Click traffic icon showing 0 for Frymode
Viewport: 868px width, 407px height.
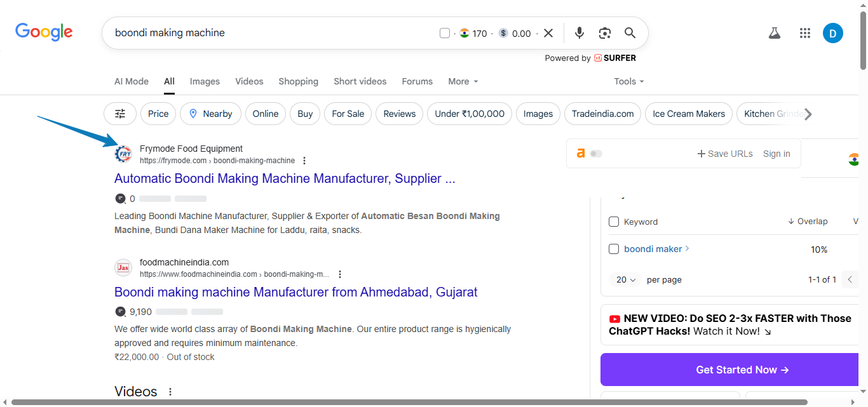coord(120,199)
